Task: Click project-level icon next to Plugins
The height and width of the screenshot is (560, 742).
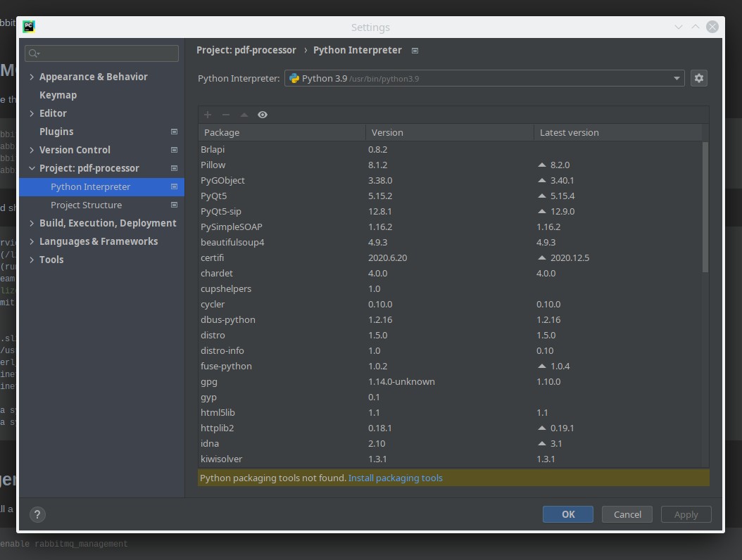Action: (x=174, y=132)
